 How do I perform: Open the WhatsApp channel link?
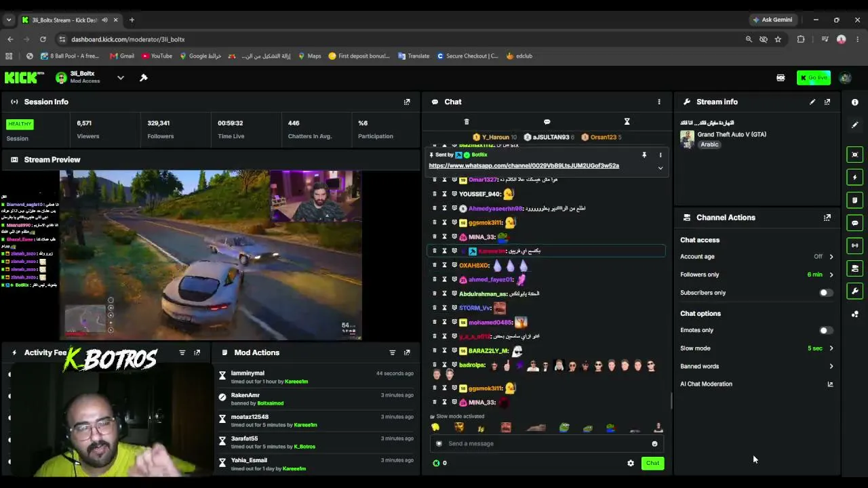point(524,166)
